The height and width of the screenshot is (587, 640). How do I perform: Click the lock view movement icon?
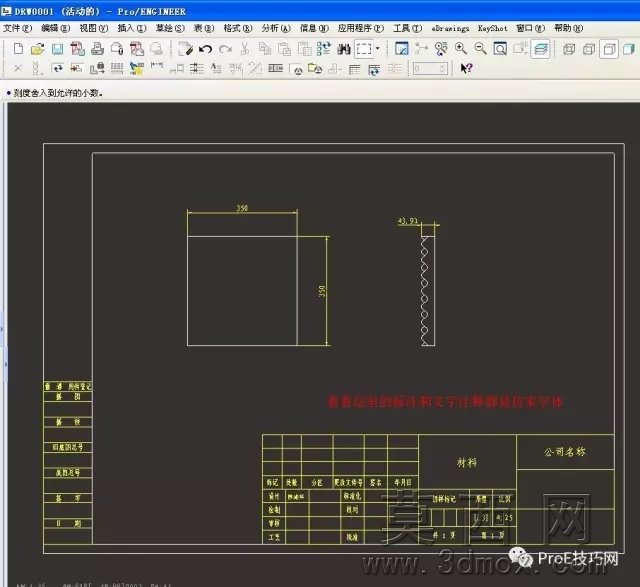click(x=97, y=68)
